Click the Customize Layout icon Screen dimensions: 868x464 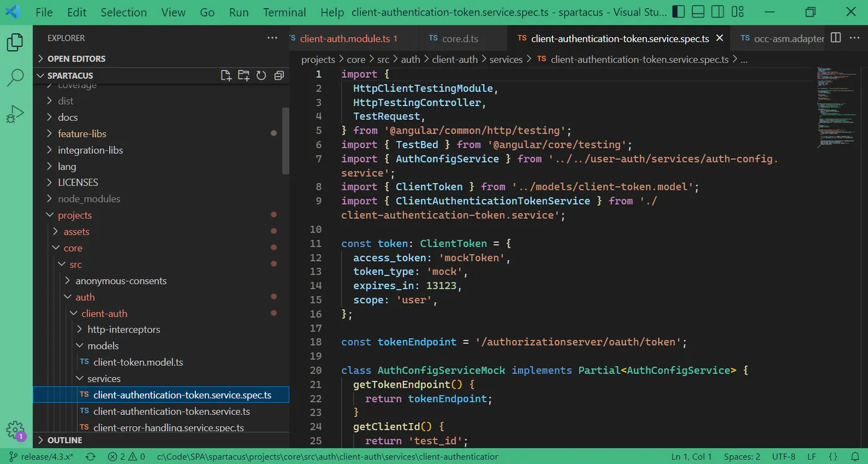point(737,12)
